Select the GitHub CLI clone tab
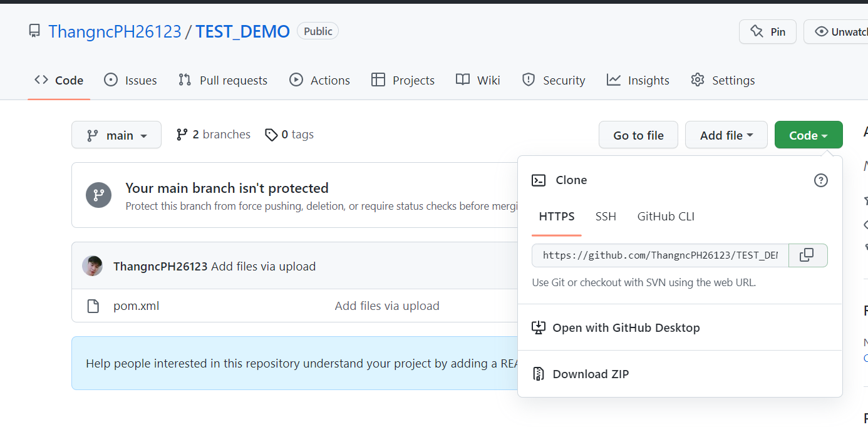 (666, 217)
